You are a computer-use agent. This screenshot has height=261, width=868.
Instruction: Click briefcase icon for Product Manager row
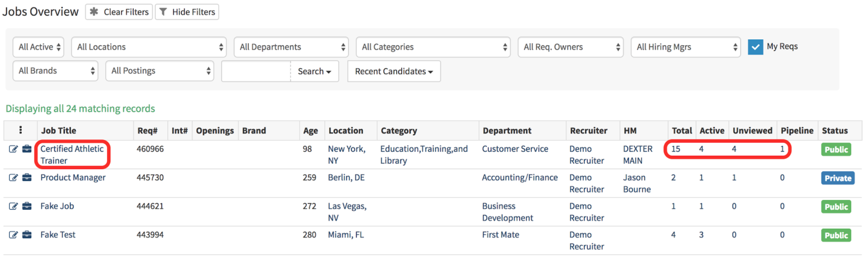27,178
